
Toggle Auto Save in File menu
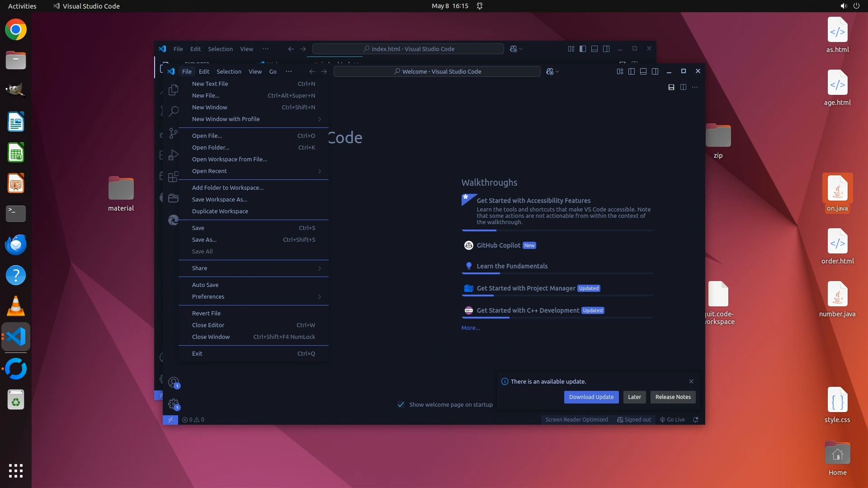[205, 285]
